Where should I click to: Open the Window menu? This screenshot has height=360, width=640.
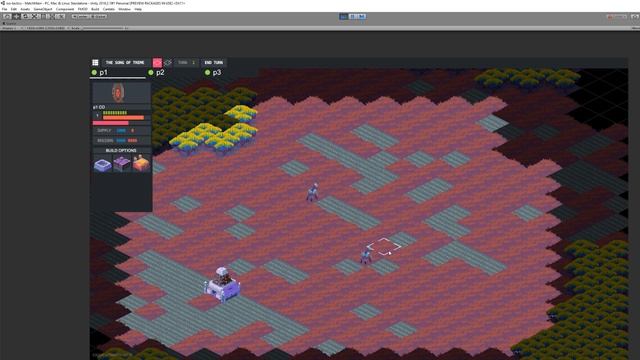click(124, 9)
